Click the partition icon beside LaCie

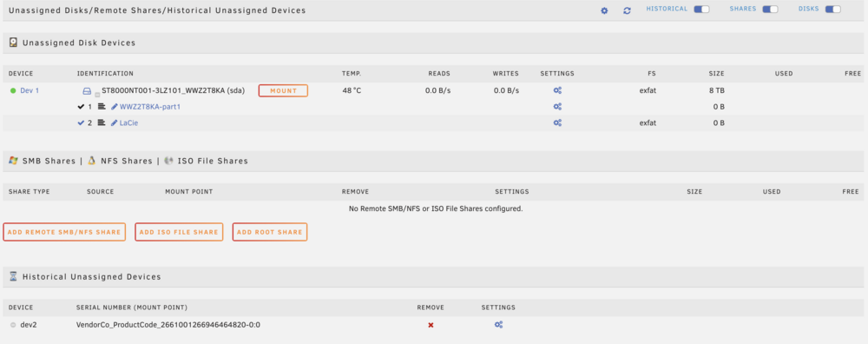tap(102, 123)
